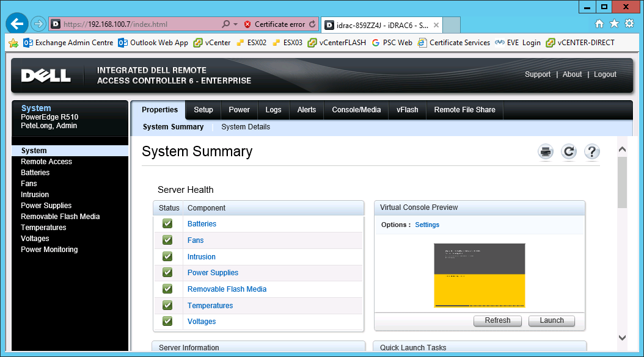Viewport: 644px width, 357px height.
Task: Select Intrusion in the left tree
Action: (35, 195)
